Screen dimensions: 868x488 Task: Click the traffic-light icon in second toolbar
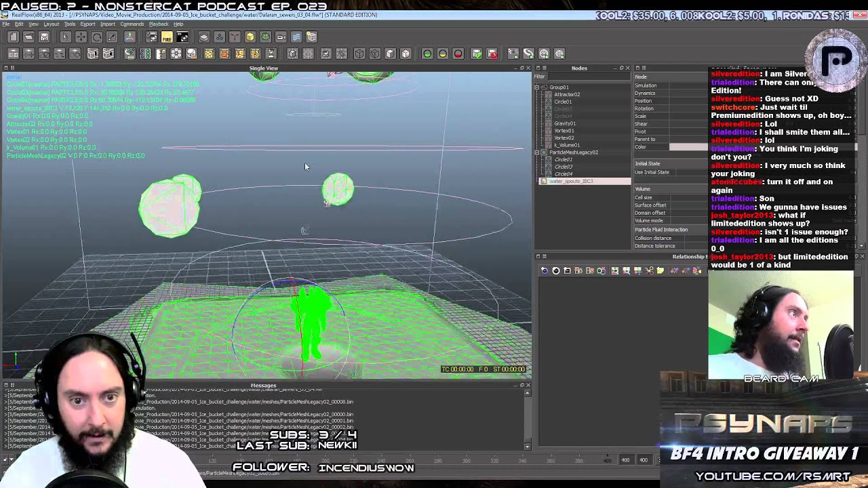tap(145, 54)
